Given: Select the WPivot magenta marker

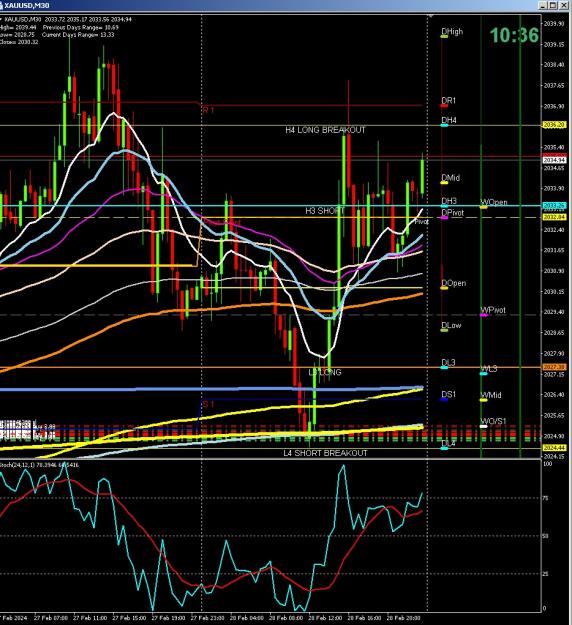Looking at the screenshot, I should pyautogui.click(x=484, y=315).
